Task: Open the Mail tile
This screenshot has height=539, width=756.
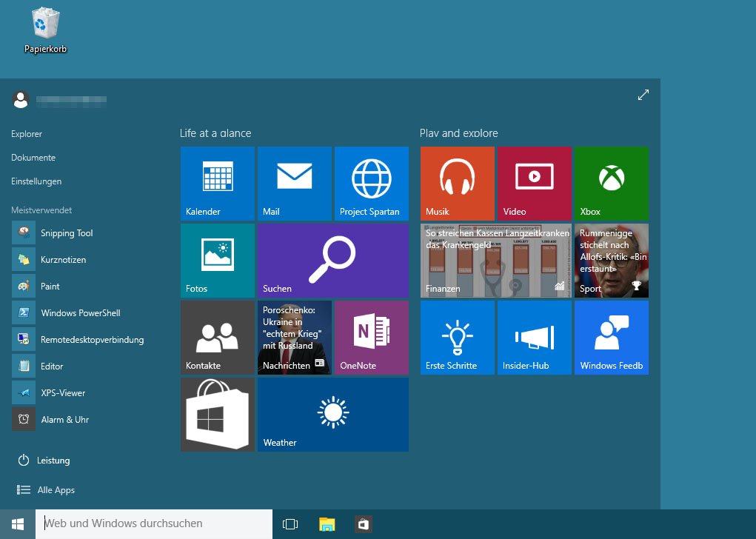Action: click(x=295, y=184)
